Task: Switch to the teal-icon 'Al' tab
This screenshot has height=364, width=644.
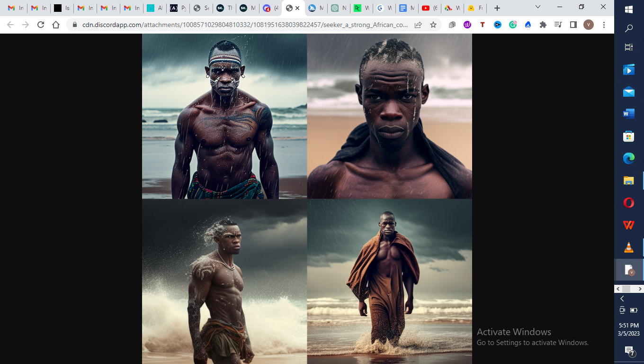Action: 155,8
